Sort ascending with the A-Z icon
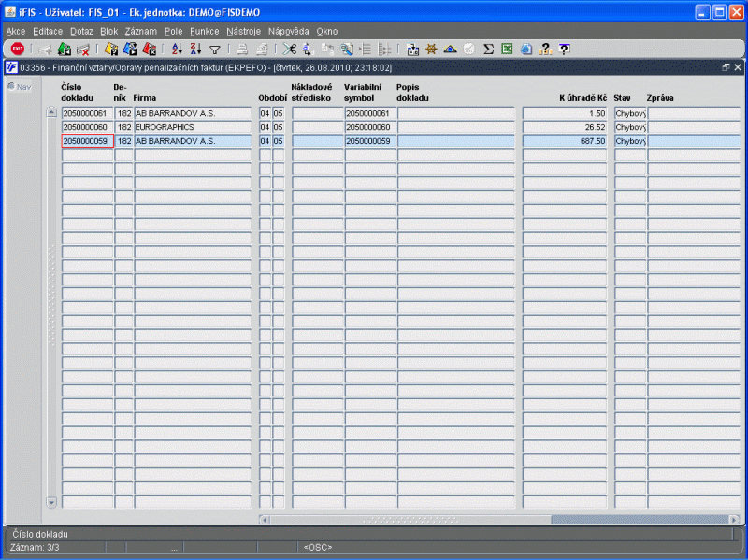748x560 pixels. (x=177, y=49)
